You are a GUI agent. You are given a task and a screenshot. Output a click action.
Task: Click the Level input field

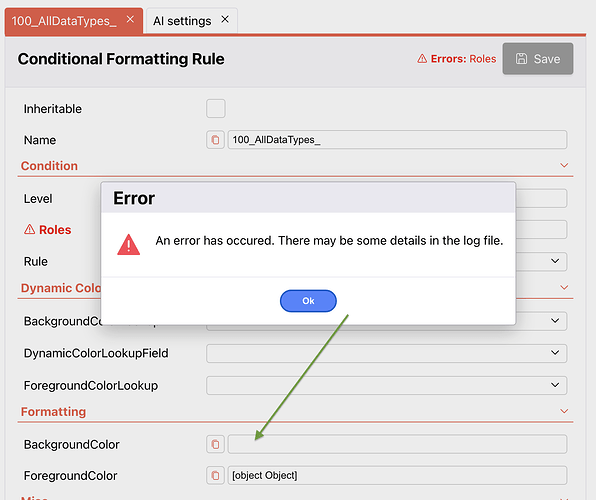pyautogui.click(x=541, y=198)
